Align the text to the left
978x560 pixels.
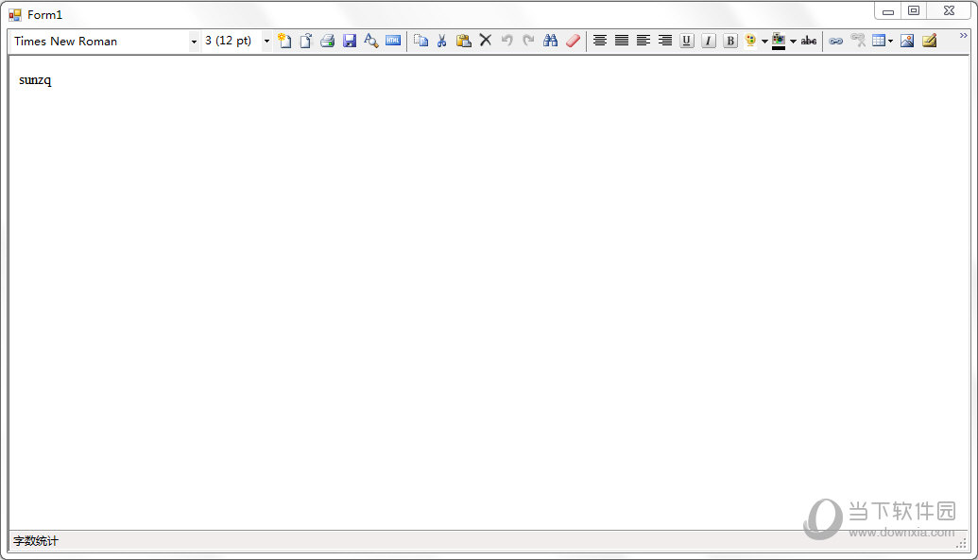[x=643, y=41]
